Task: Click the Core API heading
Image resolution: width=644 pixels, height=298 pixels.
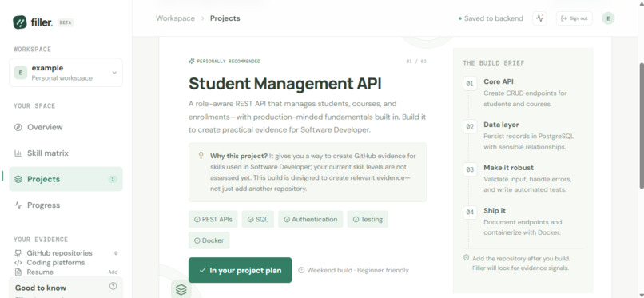Action: pyautogui.click(x=499, y=81)
